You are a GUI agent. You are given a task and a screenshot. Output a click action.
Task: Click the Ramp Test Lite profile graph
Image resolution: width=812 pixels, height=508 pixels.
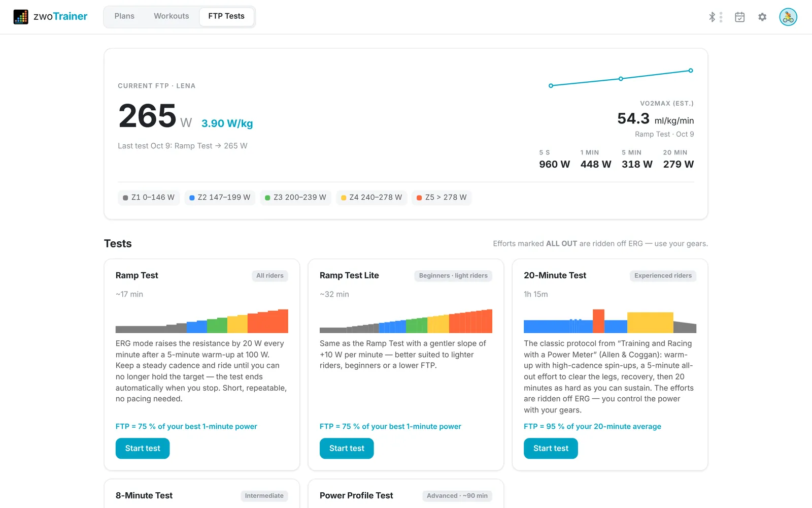[x=406, y=321]
